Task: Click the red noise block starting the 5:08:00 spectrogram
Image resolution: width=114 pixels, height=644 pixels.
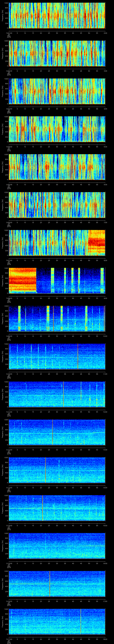Action: (x=23, y=280)
